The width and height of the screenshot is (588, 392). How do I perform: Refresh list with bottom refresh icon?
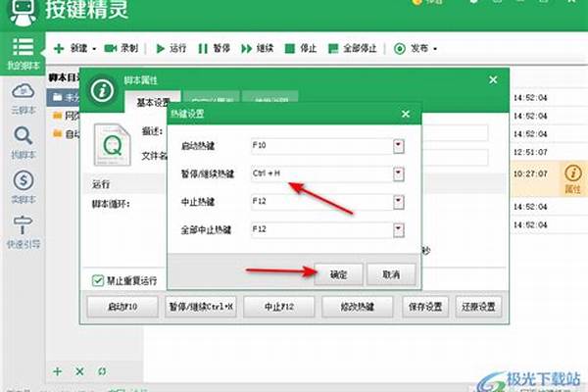pos(102,371)
